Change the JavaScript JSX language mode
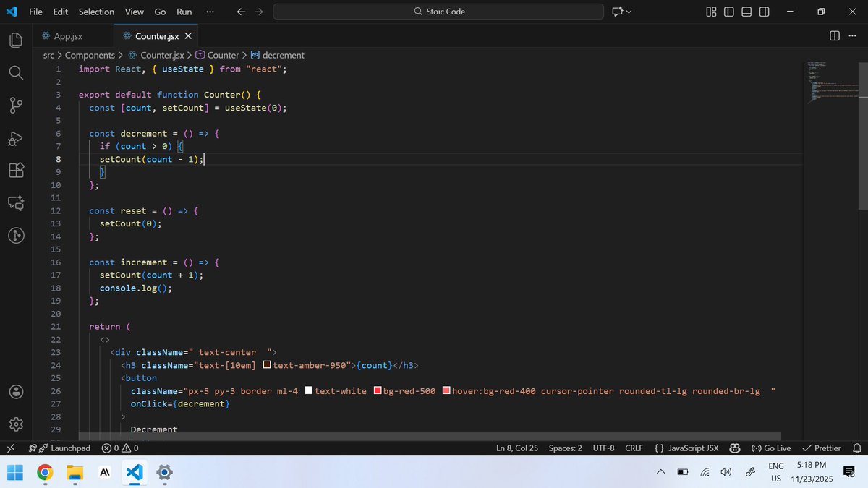The image size is (868, 488). (x=686, y=448)
